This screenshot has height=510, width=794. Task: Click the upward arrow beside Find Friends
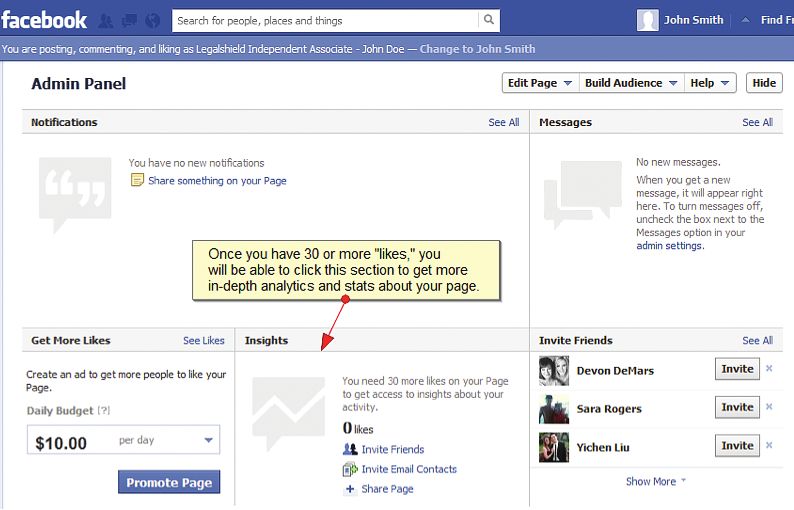coord(745,20)
